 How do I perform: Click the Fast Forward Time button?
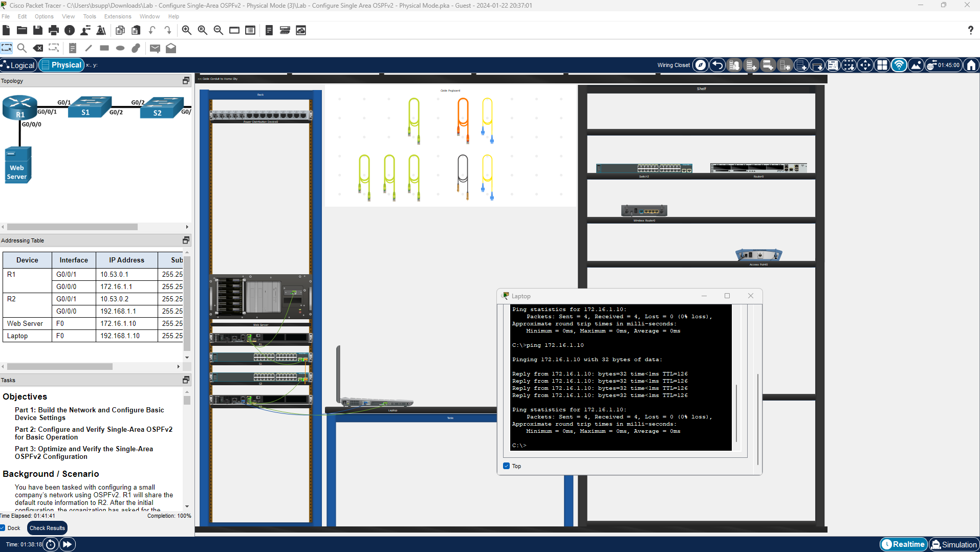pos(67,544)
